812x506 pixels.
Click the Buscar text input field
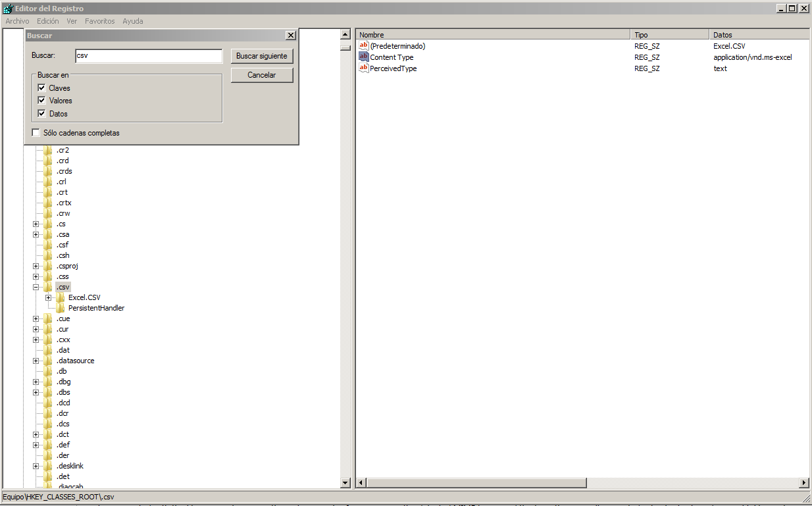(148, 56)
